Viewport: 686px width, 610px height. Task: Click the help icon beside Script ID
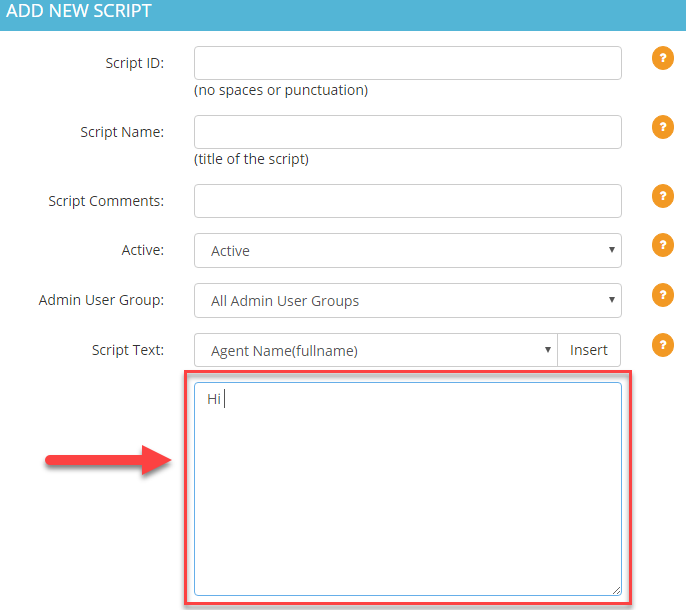tap(663, 58)
